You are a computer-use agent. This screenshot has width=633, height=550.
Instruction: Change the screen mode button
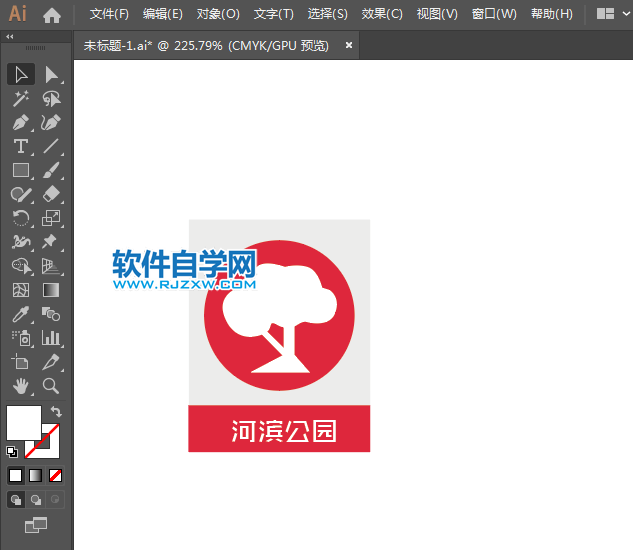(x=36, y=525)
